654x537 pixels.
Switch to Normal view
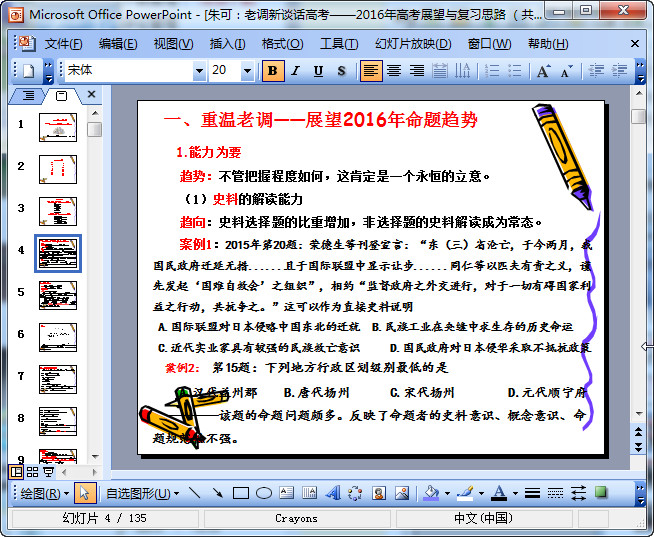pos(16,472)
